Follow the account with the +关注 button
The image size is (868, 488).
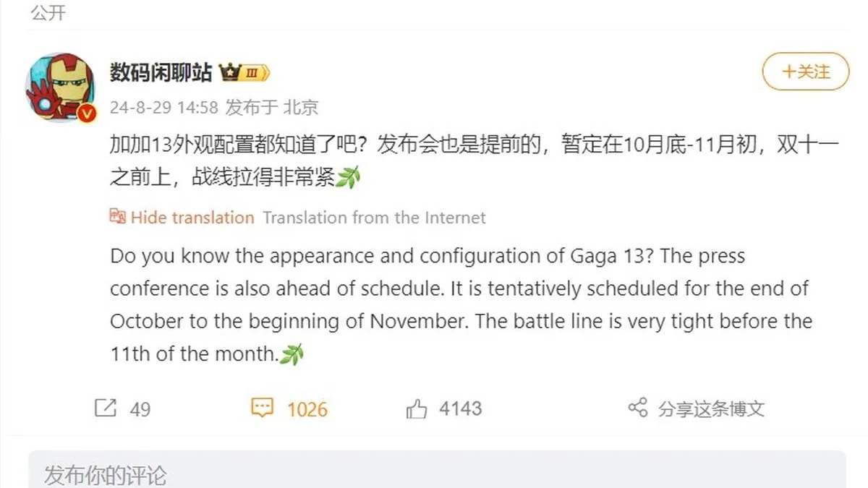[x=806, y=72]
